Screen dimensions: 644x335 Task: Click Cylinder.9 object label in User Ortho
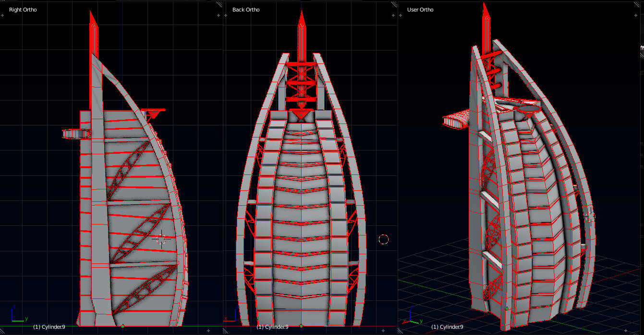447,327
